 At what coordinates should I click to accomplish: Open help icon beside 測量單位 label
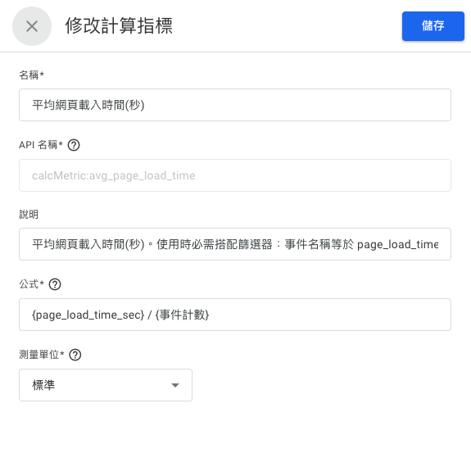[75, 355]
